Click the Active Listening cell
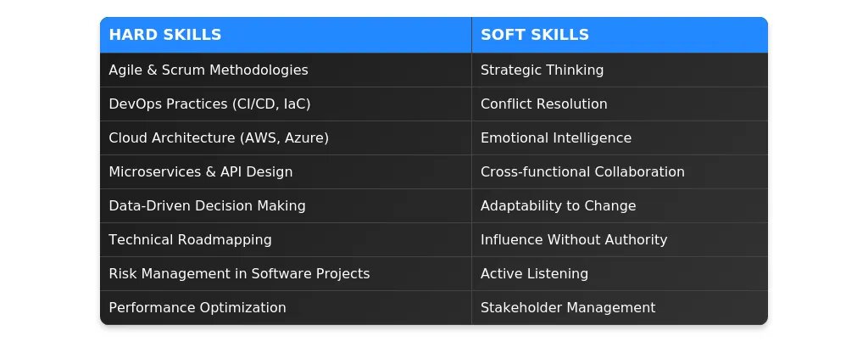868x342 pixels. [620, 274]
